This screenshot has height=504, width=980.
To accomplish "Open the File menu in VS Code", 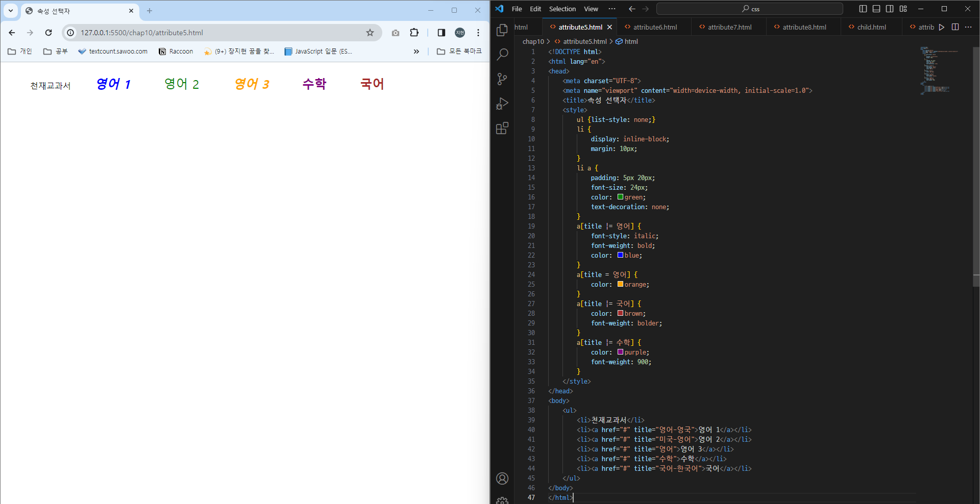I will [x=517, y=9].
